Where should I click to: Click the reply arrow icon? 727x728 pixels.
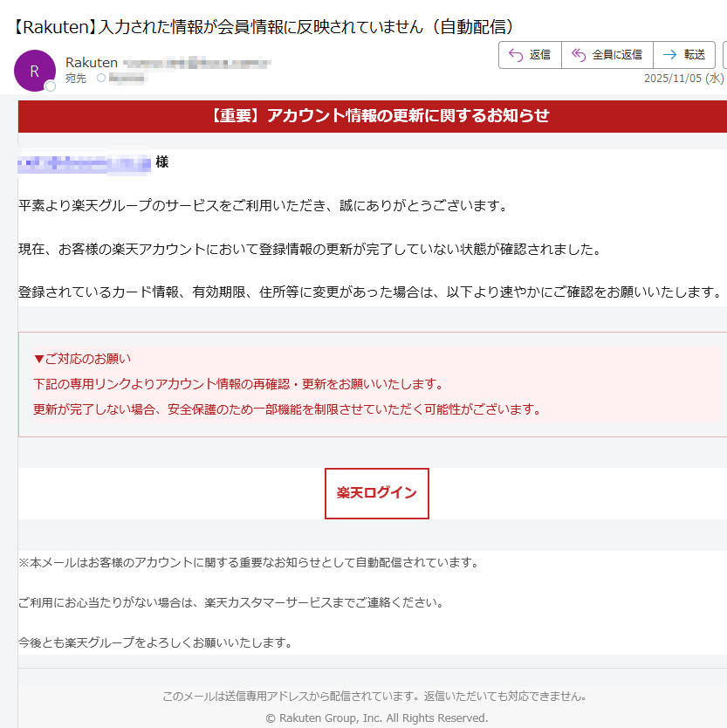pos(515,54)
